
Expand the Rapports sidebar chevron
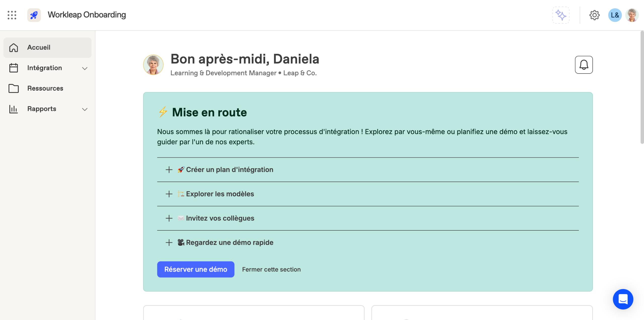click(x=85, y=109)
